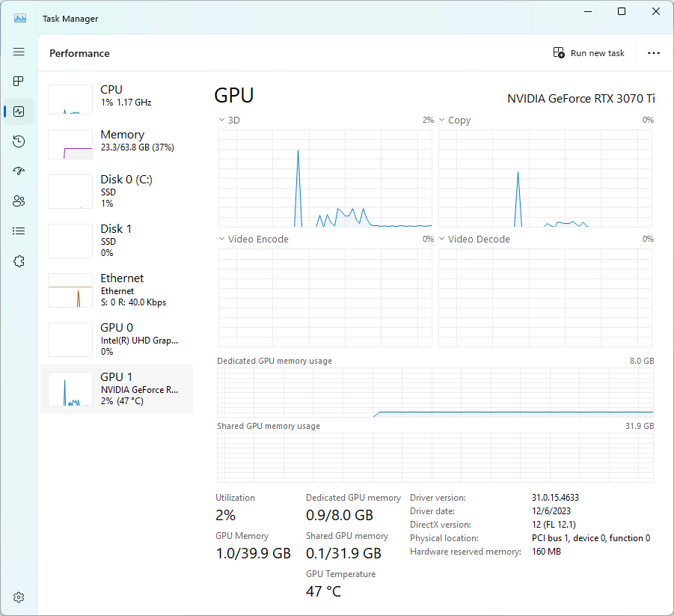Image resolution: width=674 pixels, height=616 pixels.
Task: Collapse the 3D graph section
Action: click(221, 120)
